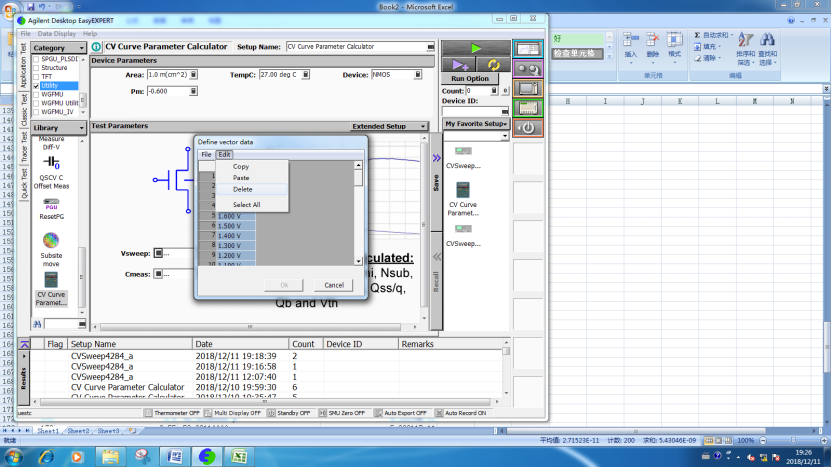Image resolution: width=831 pixels, height=468 pixels.
Task: Click the Recall double-chevron arrow
Action: (x=437, y=257)
